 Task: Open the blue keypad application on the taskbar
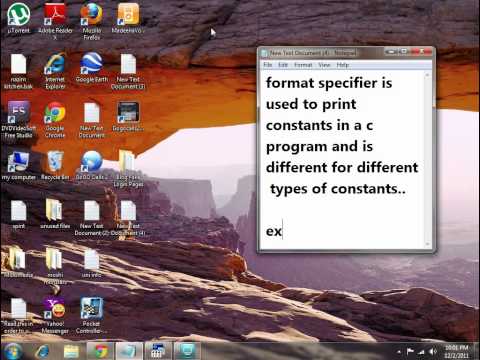click(159, 351)
